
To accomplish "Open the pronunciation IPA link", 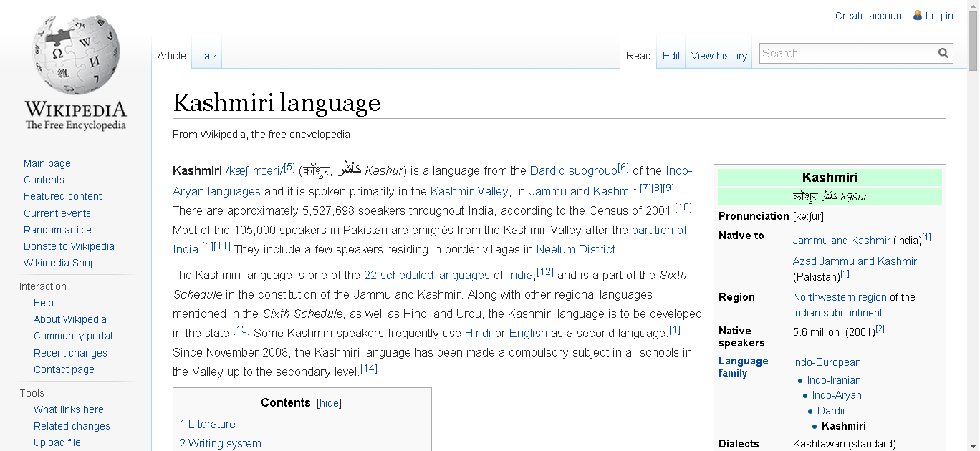I will pyautogui.click(x=254, y=171).
